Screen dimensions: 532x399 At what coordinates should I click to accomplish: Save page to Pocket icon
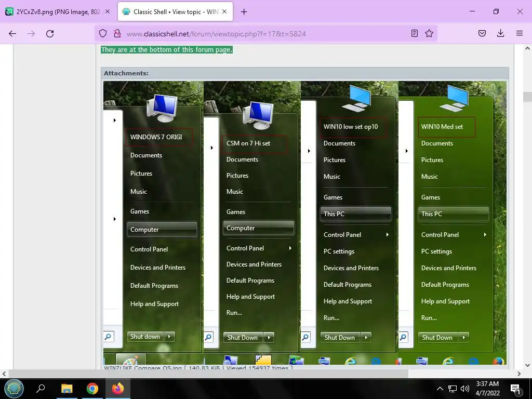(482, 33)
